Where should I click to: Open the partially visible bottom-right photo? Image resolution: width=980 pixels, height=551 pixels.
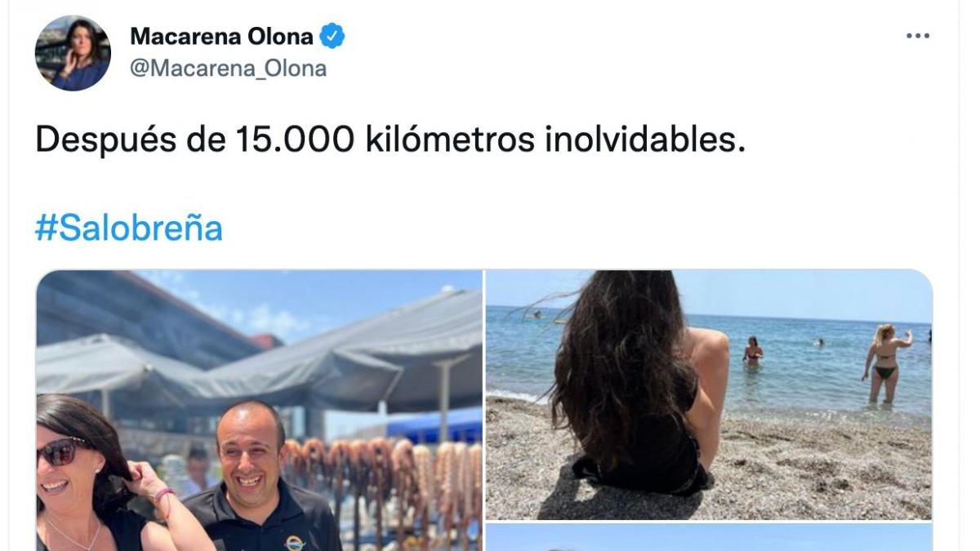(x=709, y=537)
